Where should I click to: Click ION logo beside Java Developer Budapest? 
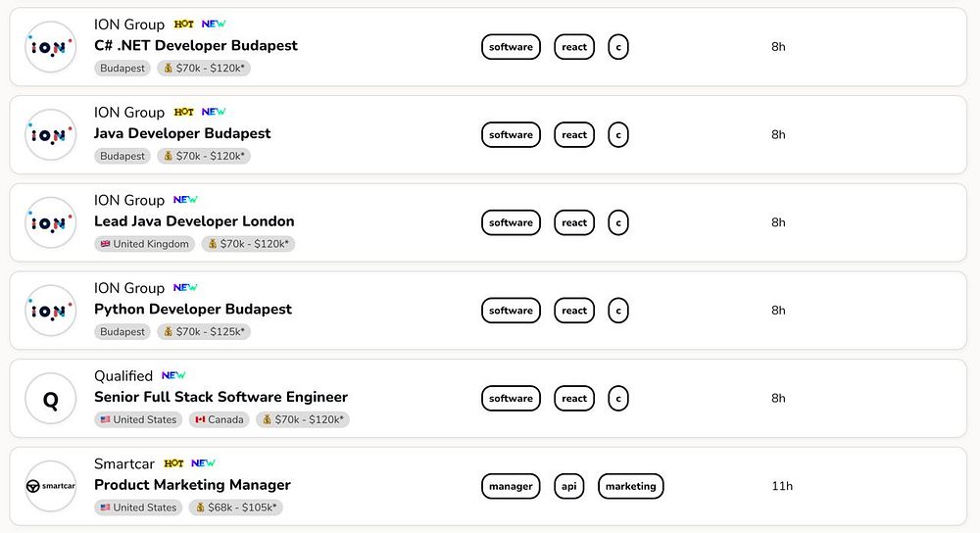click(x=50, y=135)
